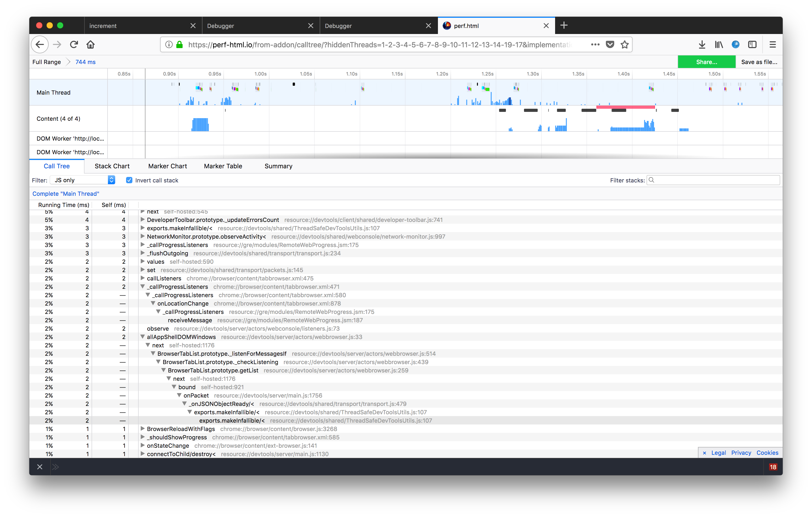Click the Full Range breadcrumb link
Screen dimensions: 812x517
pos(47,62)
